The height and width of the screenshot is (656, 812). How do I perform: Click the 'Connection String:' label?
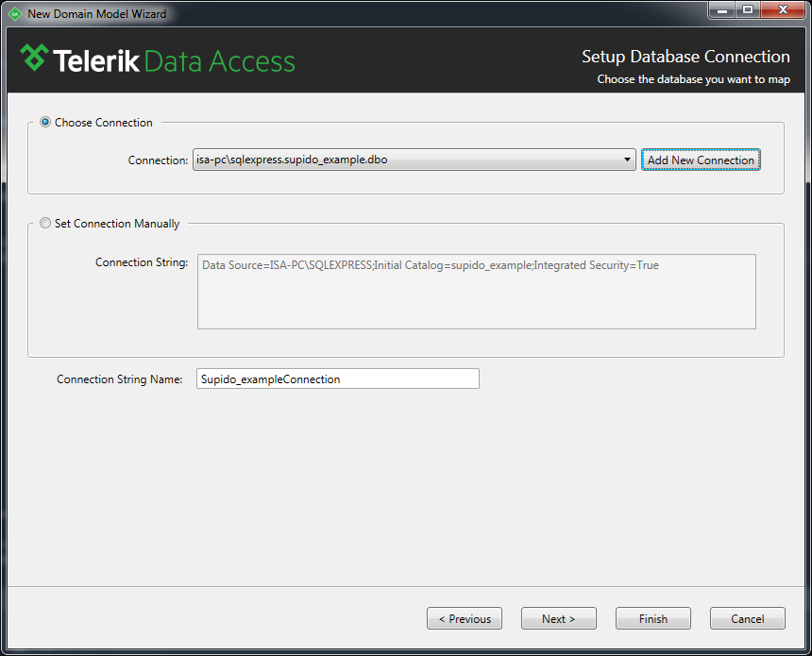click(x=142, y=262)
